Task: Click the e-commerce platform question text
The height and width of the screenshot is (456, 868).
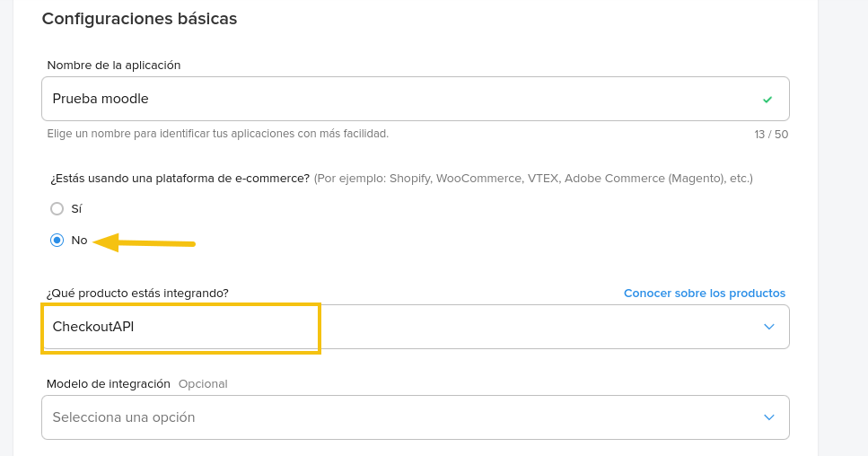Action: [178, 179]
